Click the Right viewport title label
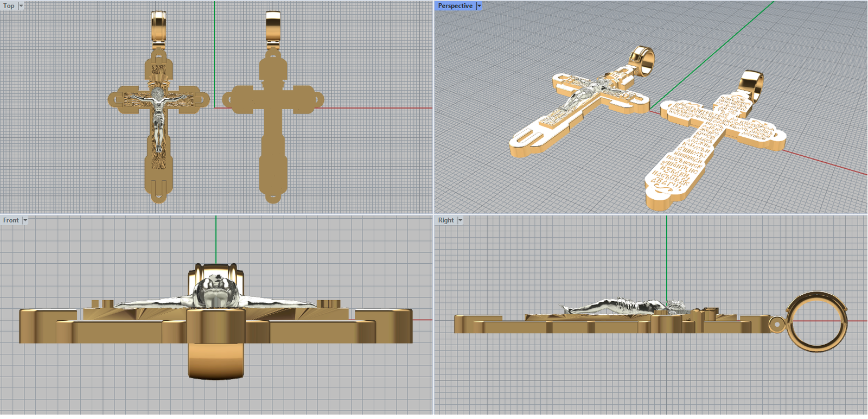Screen dimensions: 868x419 pyautogui.click(x=445, y=220)
